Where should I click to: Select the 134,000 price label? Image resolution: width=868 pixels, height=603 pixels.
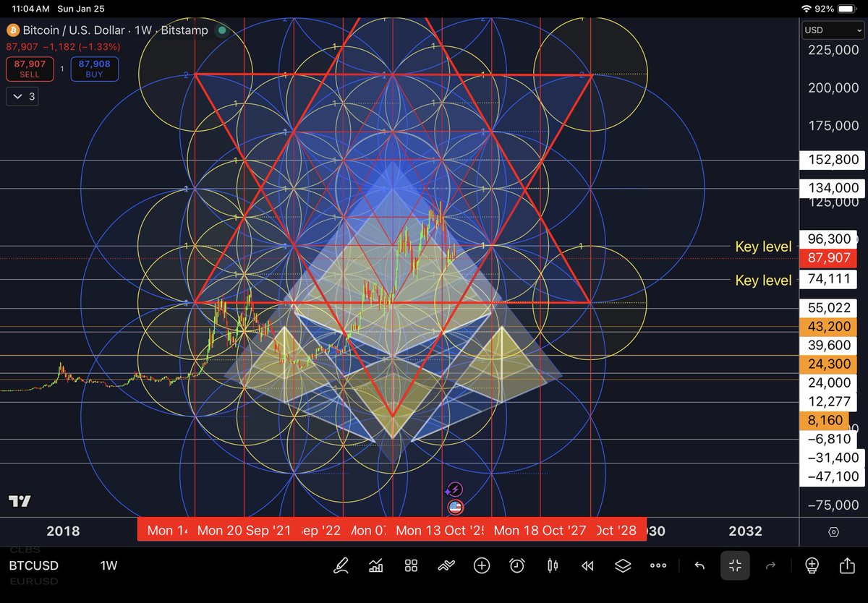(x=832, y=189)
